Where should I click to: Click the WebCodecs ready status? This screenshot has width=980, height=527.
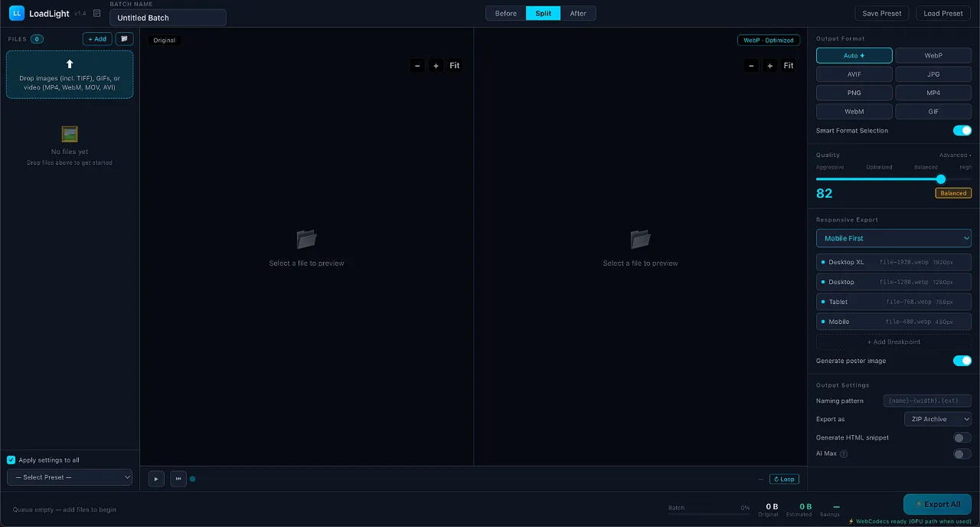click(x=910, y=522)
